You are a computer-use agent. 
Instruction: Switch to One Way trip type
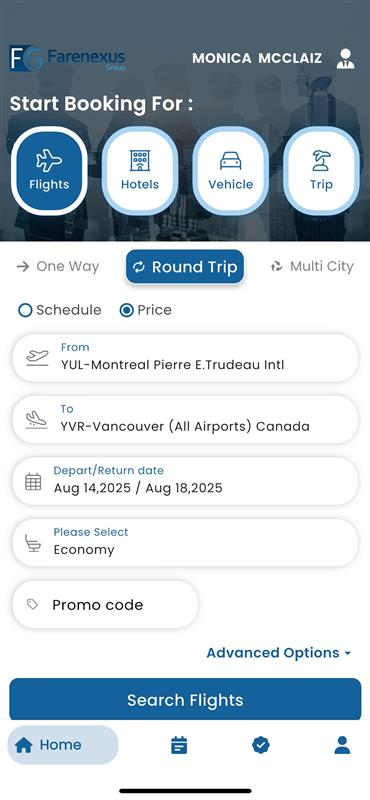pyautogui.click(x=58, y=266)
